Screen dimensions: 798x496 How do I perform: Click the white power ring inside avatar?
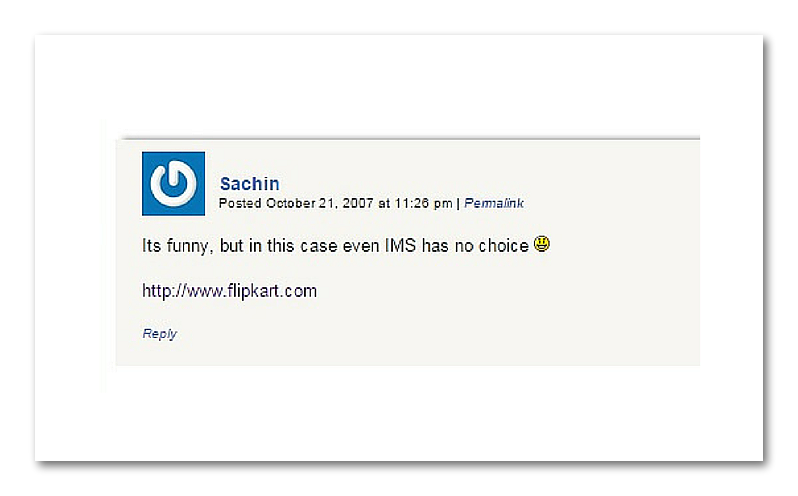(173, 183)
